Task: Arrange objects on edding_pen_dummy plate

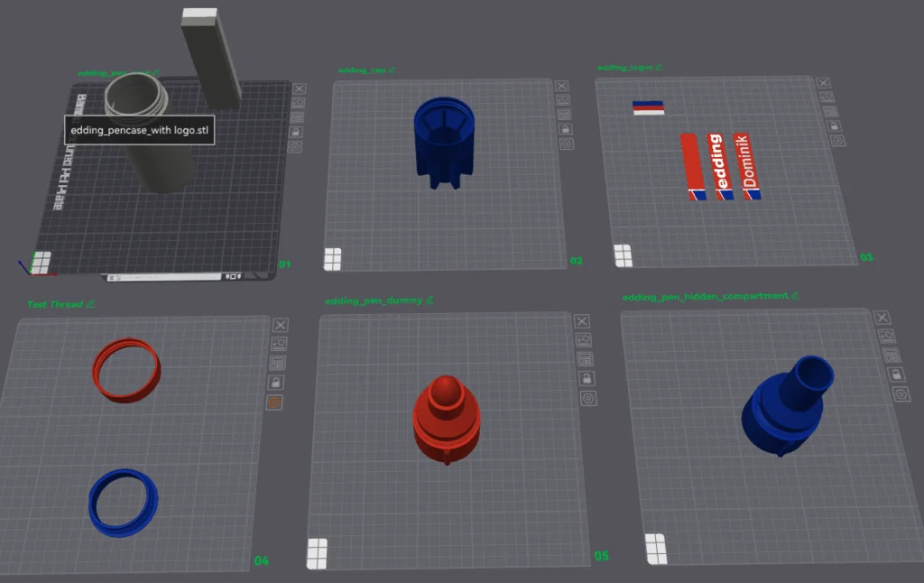Action: point(585,359)
